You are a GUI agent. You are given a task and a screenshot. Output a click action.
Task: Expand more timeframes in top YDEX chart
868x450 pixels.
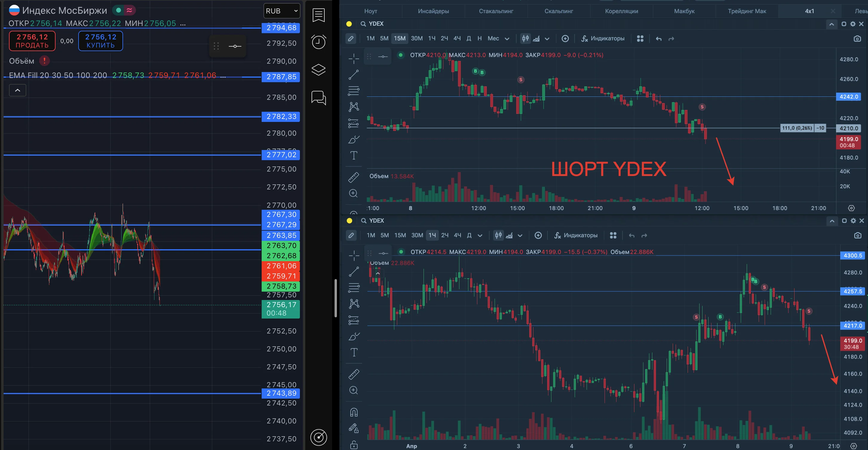pos(507,39)
